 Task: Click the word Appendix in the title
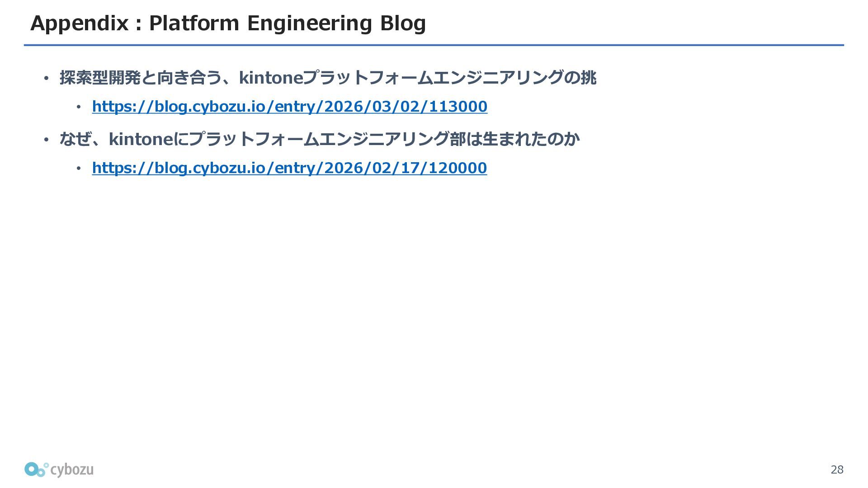click(x=80, y=23)
